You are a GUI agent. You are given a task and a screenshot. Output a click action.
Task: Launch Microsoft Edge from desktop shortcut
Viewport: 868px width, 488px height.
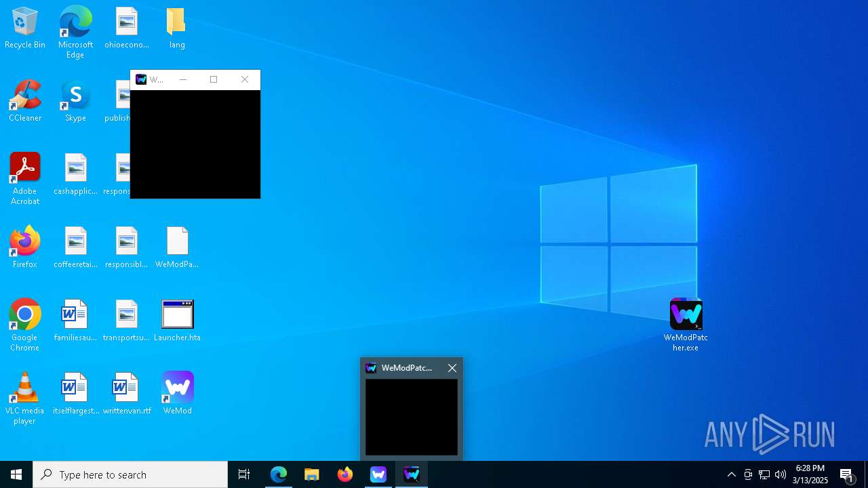tap(75, 32)
